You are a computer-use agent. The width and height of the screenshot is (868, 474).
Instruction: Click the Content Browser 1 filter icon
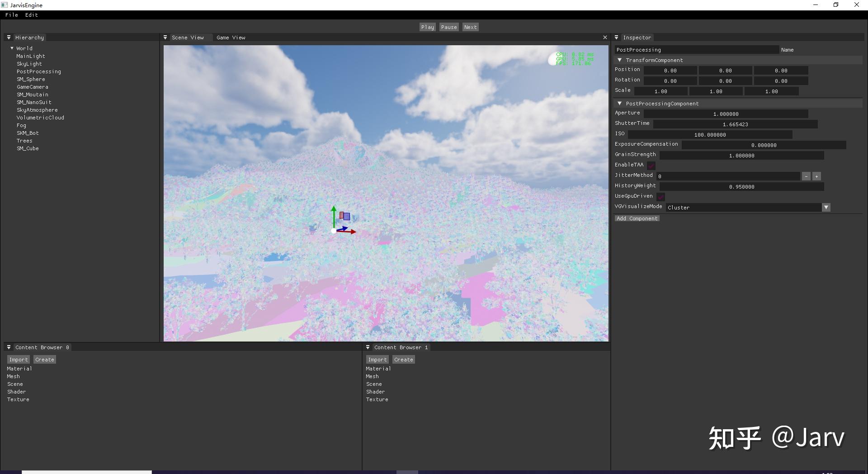point(368,347)
